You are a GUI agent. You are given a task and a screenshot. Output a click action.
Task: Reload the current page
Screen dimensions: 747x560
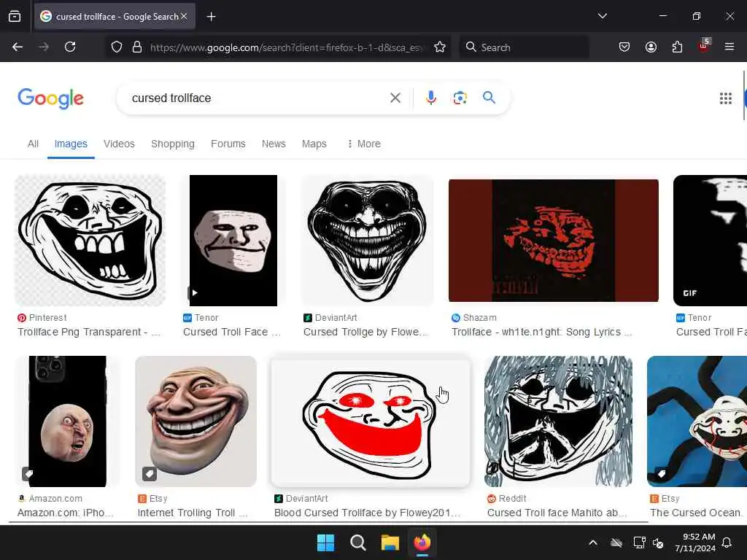point(70,47)
